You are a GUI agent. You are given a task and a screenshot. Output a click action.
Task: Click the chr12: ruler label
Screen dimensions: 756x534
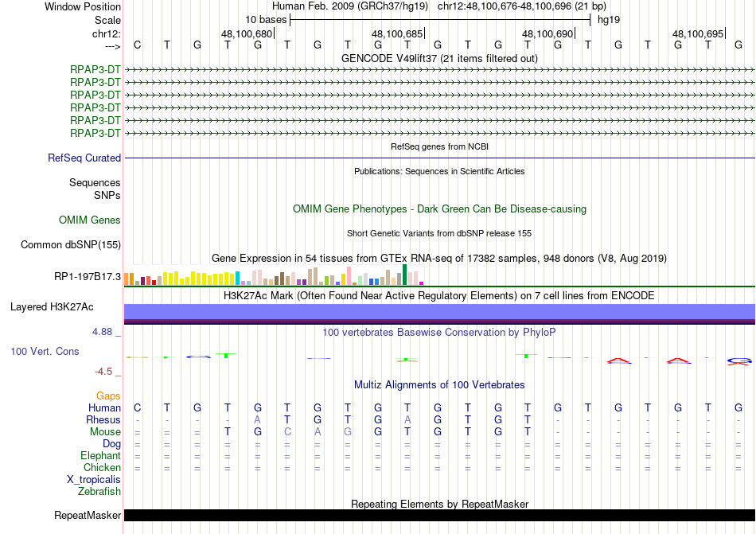click(106, 33)
